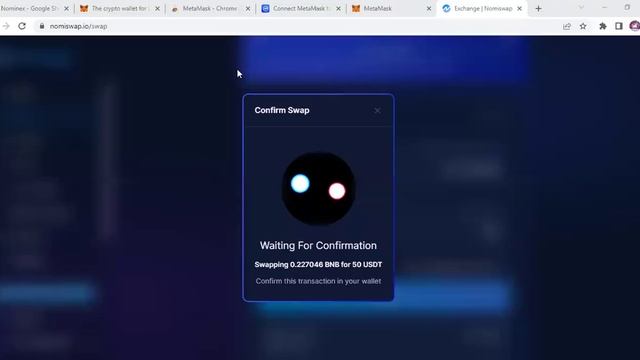Close the MetaMask - Chrome tab
Image resolution: width=640 pixels, height=360 pixels.
(248, 9)
